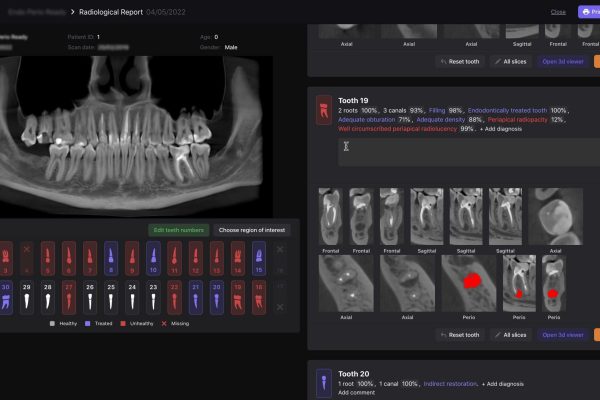Open the last Perio slice thumbnail

[554, 283]
